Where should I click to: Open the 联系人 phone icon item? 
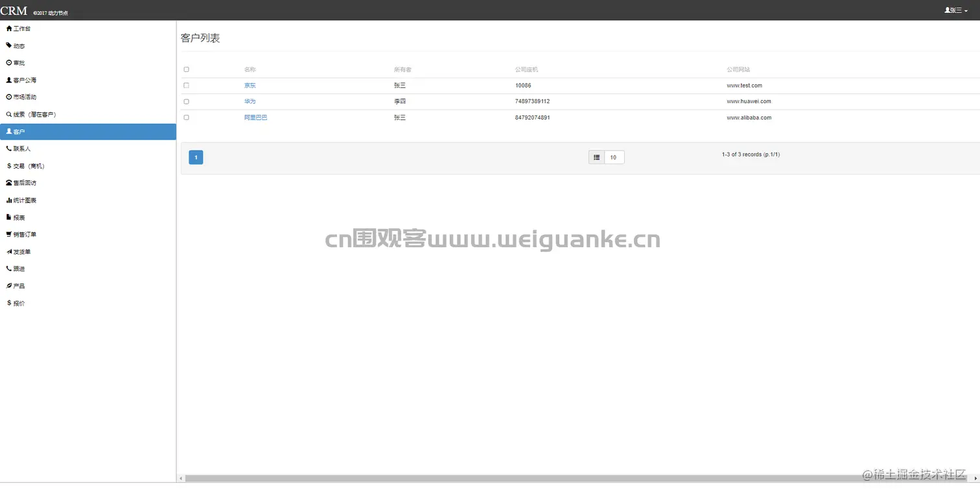[18, 149]
